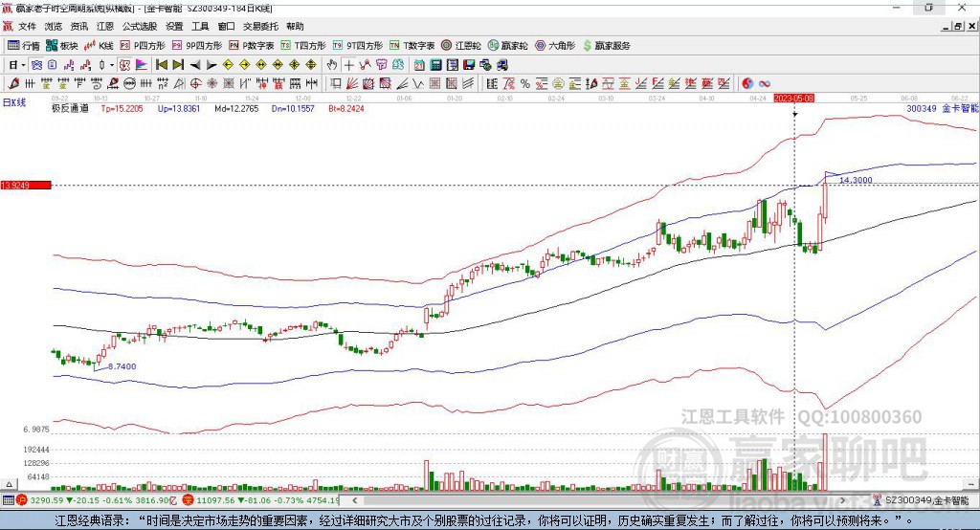Click the yin-yang taiji icon
Screen dimensions: 980x530
tap(747, 83)
